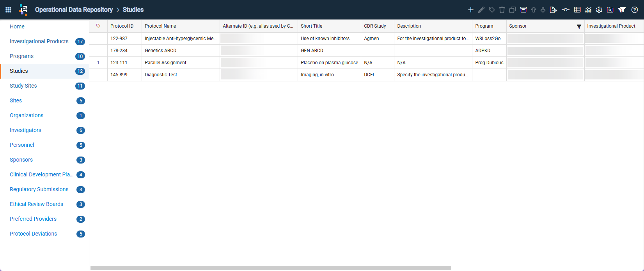Open Study Sites from the sidebar
The height and width of the screenshot is (271, 644).
coord(23,86)
